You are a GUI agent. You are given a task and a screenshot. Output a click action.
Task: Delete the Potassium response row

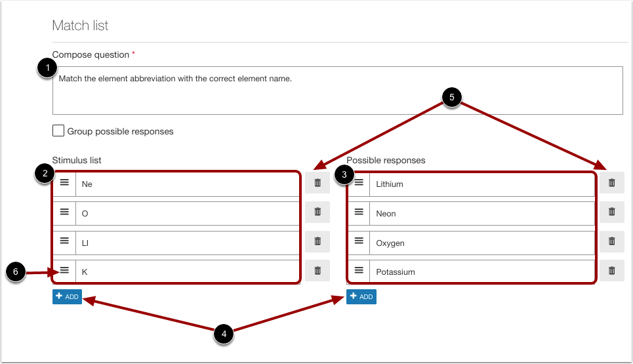611,270
